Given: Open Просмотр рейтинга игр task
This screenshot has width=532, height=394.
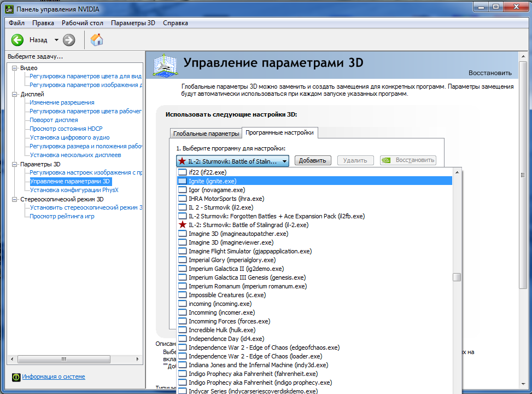Looking at the screenshot, I should pos(62,216).
